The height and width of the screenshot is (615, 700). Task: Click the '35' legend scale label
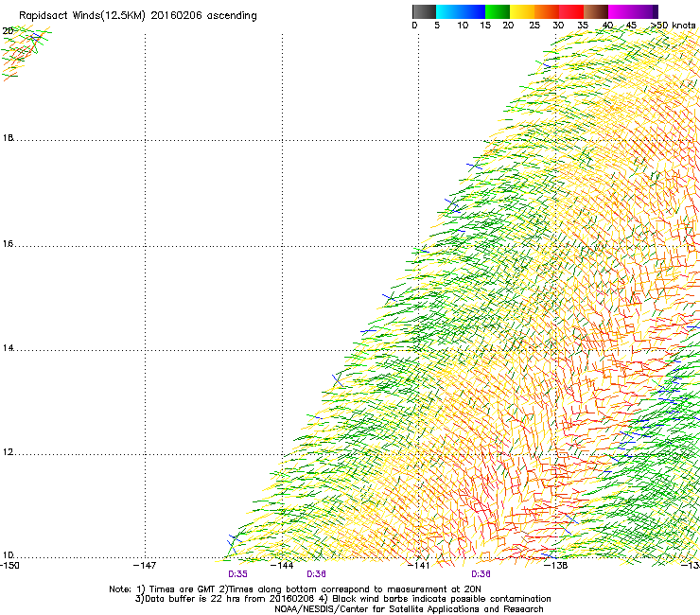click(583, 26)
